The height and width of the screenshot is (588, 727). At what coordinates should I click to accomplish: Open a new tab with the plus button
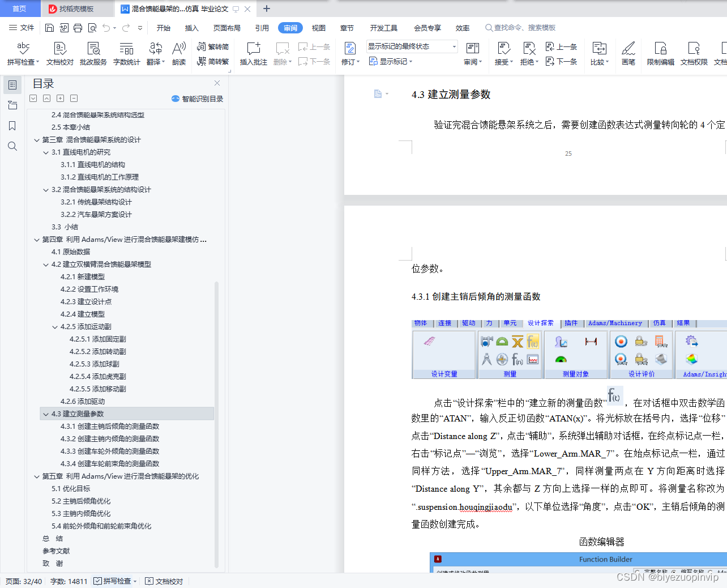pos(267,8)
